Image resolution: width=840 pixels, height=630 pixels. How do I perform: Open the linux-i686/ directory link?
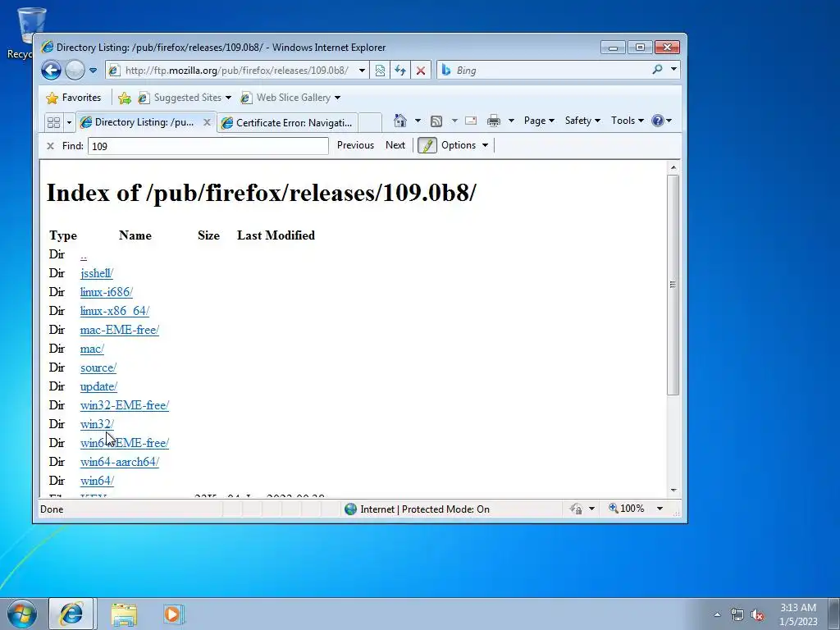pos(107,292)
